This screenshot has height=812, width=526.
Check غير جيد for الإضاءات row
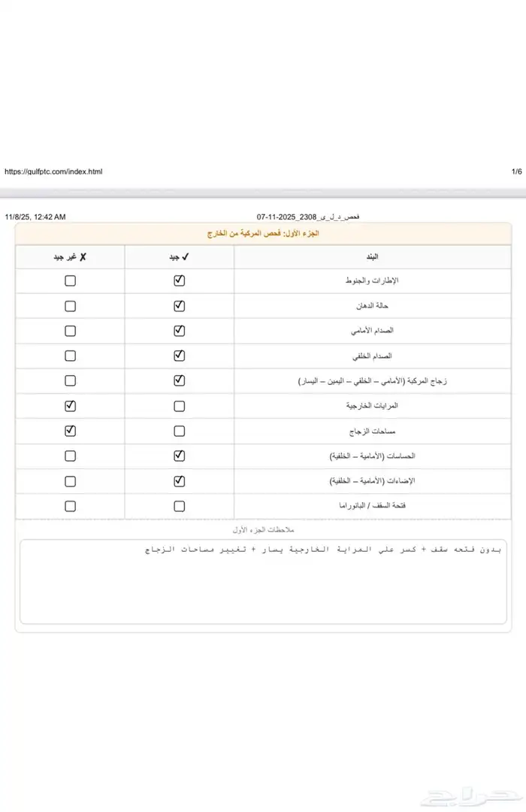coord(70,480)
